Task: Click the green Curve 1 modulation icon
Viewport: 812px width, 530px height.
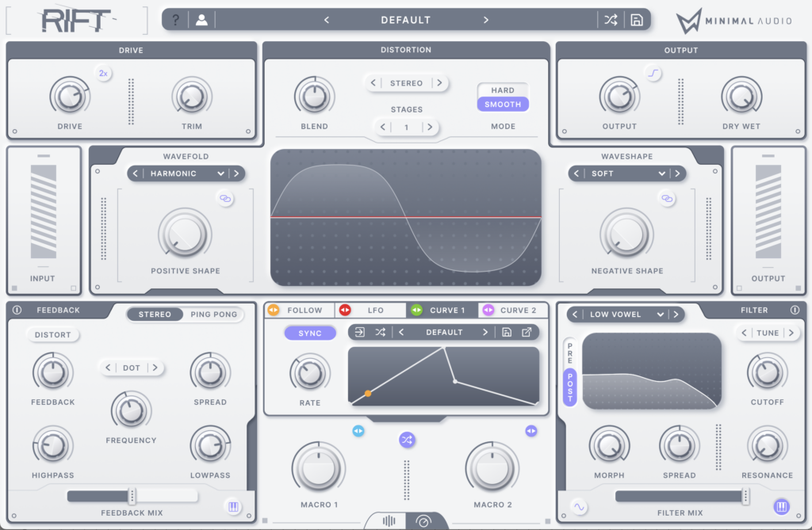Action: click(416, 310)
